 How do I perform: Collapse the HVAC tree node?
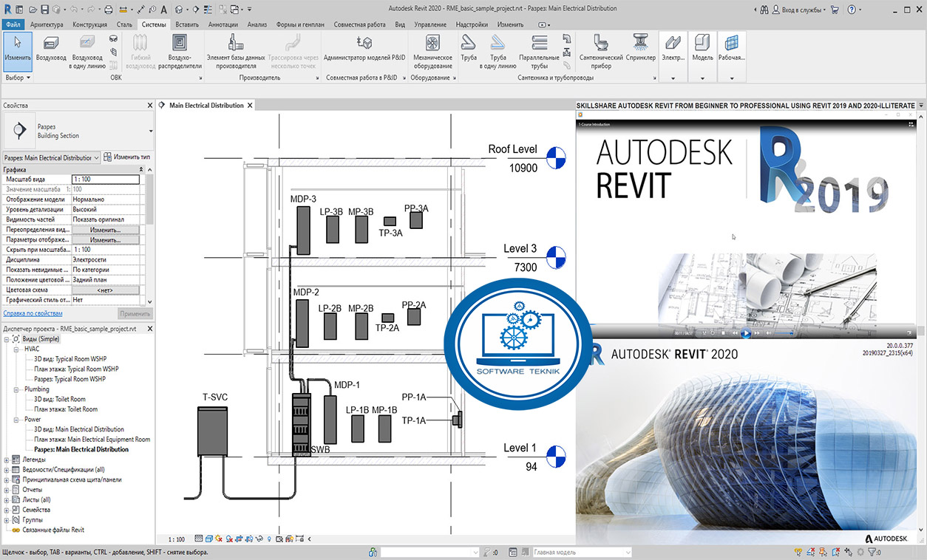tap(16, 349)
